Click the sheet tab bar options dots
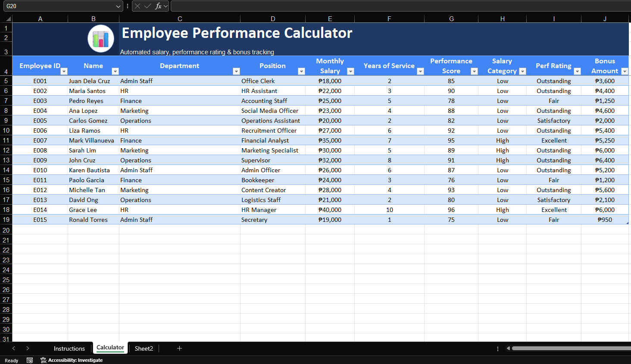 (498, 348)
